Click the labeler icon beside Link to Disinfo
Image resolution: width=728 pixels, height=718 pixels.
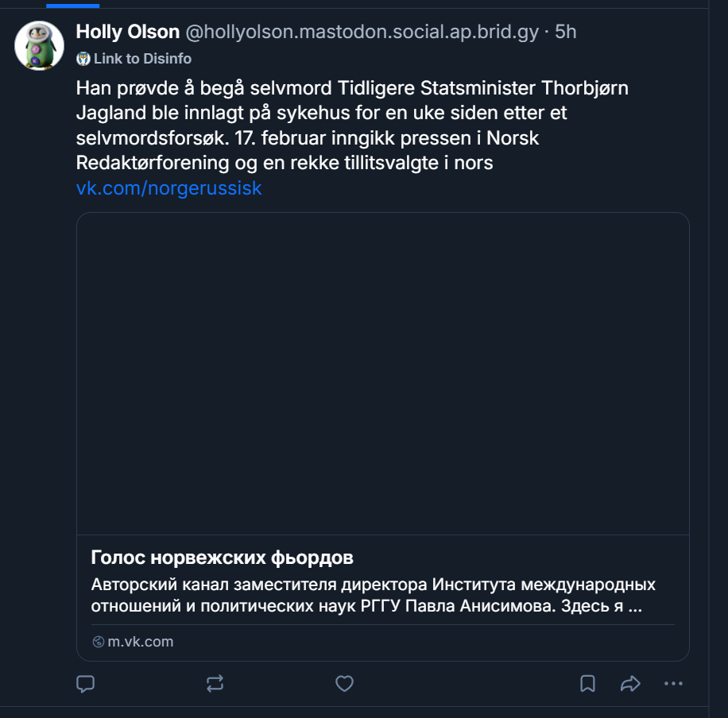tap(83, 59)
